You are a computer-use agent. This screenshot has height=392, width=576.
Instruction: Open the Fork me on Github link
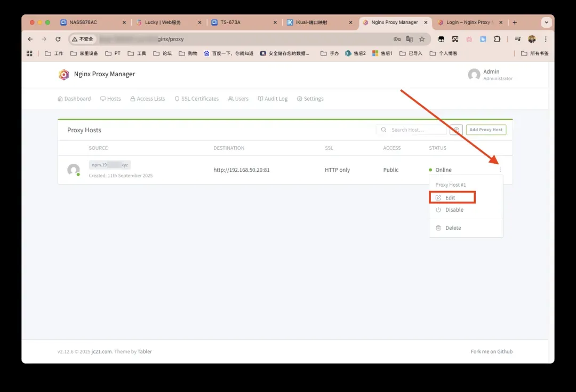point(491,351)
